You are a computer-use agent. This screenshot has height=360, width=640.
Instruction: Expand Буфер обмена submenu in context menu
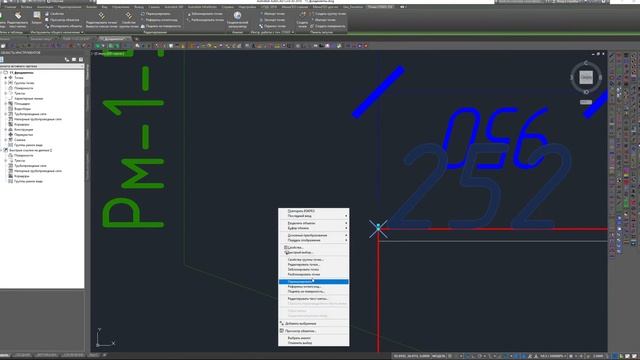(346, 228)
